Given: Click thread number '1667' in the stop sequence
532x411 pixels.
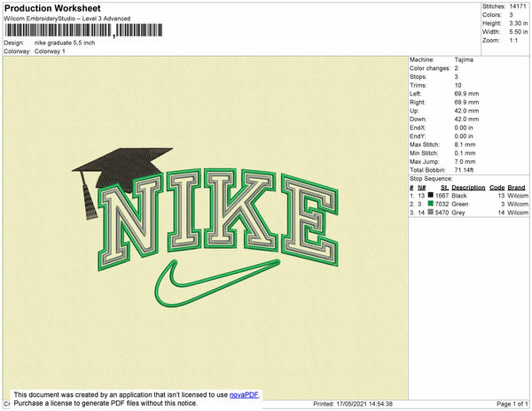Looking at the screenshot, I should pyautogui.click(x=442, y=196).
